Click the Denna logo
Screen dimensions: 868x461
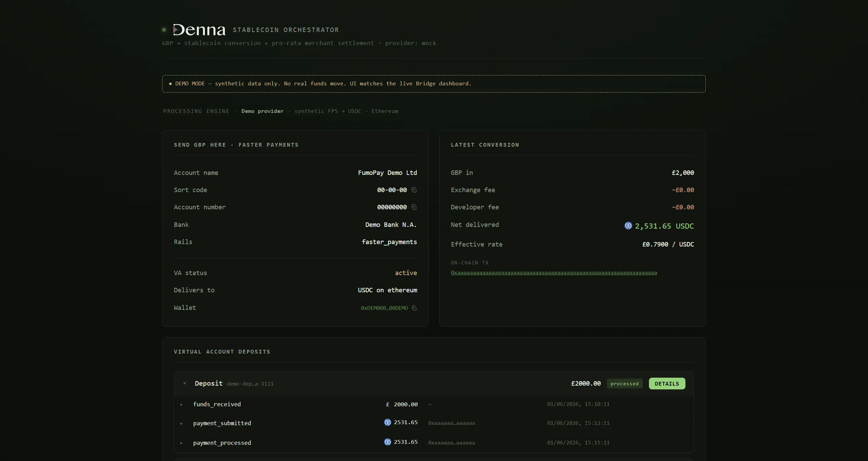point(199,30)
